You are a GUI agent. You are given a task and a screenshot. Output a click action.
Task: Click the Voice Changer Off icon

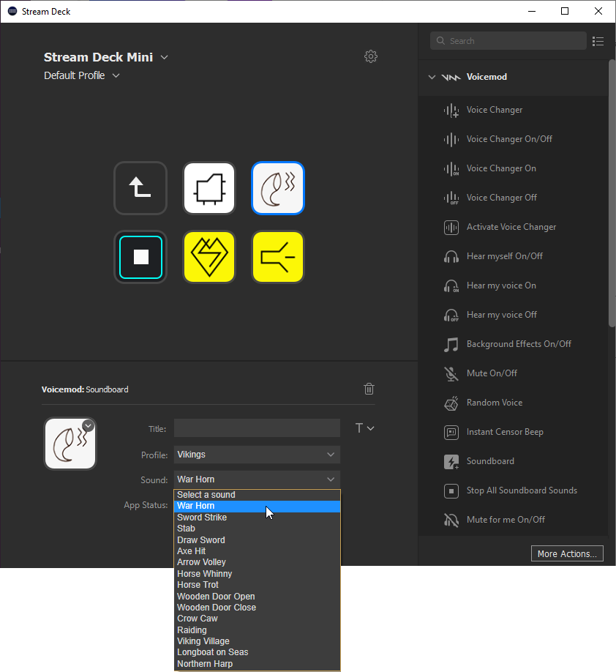tap(451, 198)
